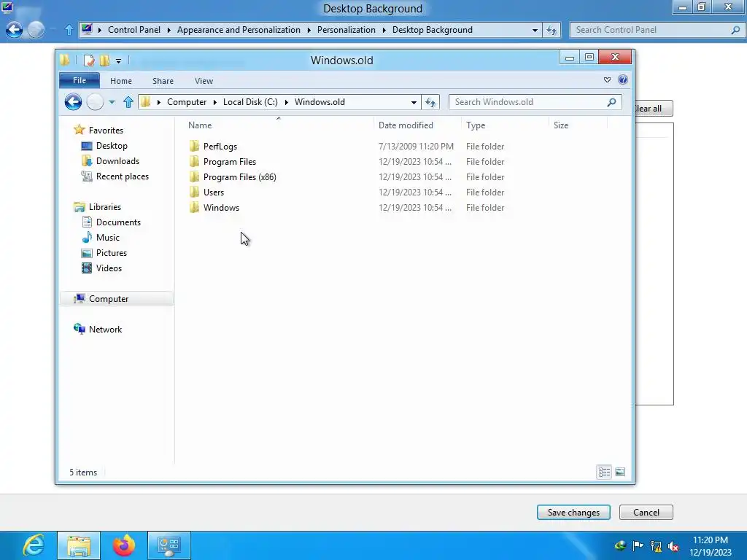Click the muted volume tray icon
This screenshot has height=560, width=747.
click(673, 546)
